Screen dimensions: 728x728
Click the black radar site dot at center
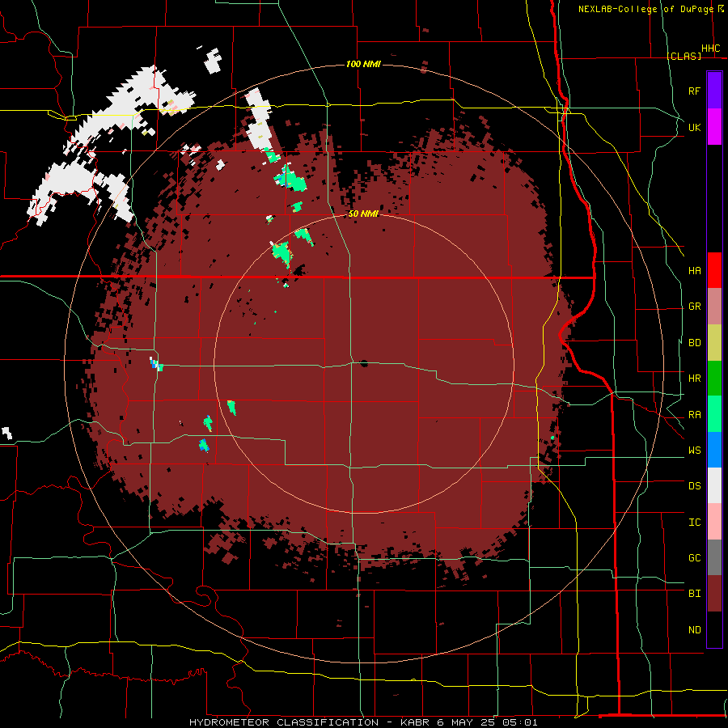pos(364,363)
